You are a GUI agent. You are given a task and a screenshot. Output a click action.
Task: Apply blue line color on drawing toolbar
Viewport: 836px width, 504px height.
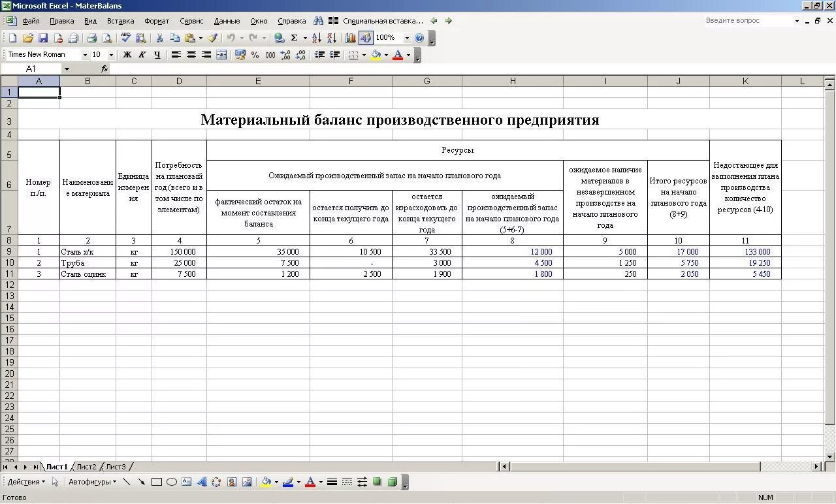pyautogui.click(x=288, y=482)
